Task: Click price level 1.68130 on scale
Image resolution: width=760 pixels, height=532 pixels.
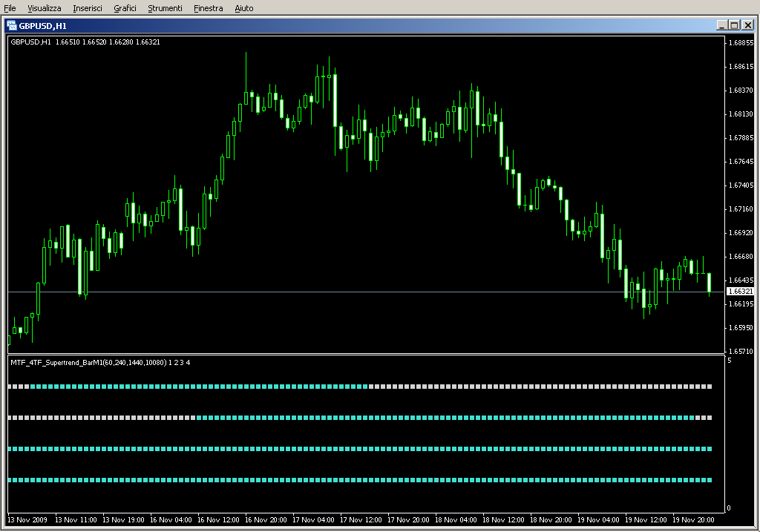Action: point(741,114)
